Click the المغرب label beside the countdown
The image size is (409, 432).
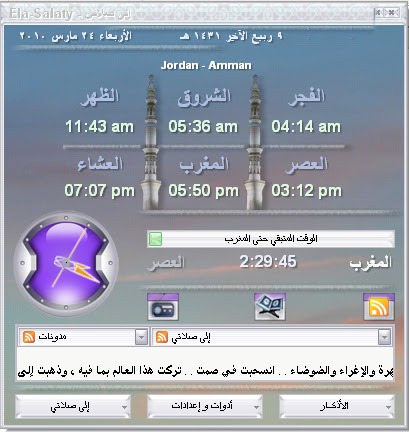click(370, 262)
